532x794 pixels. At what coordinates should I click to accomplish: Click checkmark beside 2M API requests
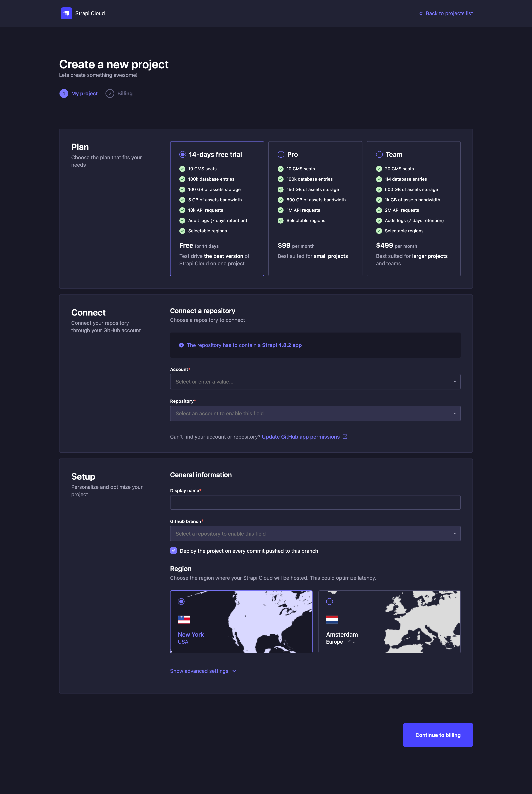[x=379, y=210]
